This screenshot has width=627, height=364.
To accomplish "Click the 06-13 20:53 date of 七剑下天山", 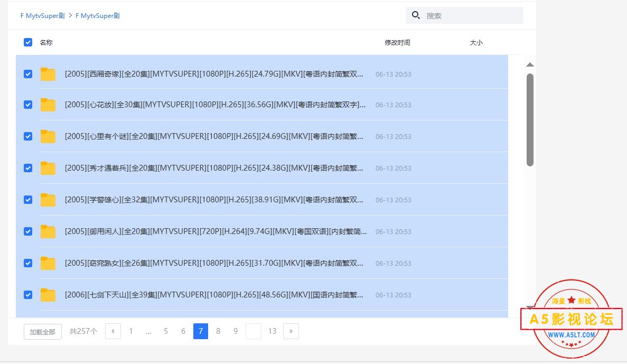I will (393, 295).
